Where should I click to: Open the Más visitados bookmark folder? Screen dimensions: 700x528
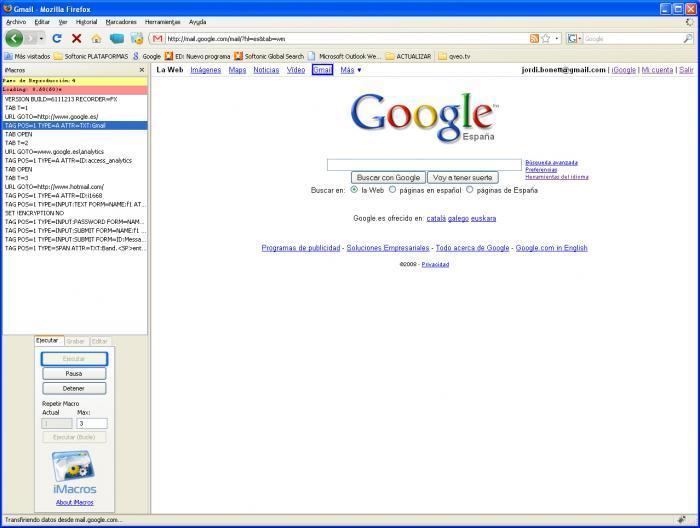pos(27,56)
